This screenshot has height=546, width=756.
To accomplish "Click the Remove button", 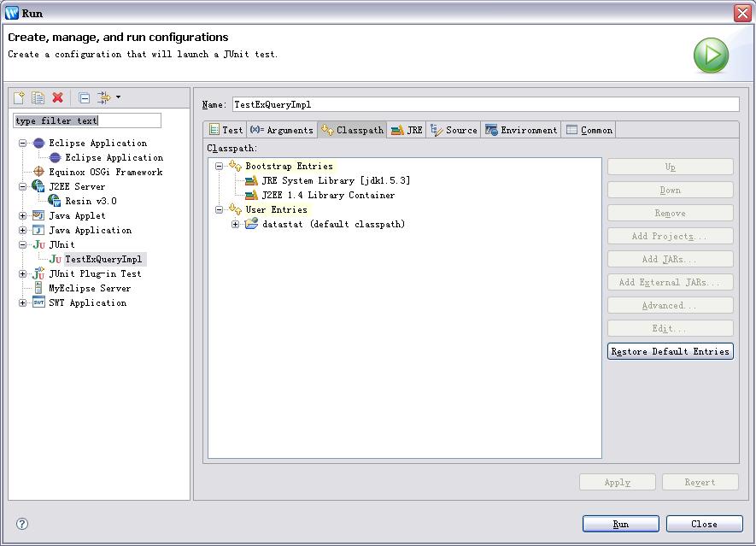I will (671, 213).
